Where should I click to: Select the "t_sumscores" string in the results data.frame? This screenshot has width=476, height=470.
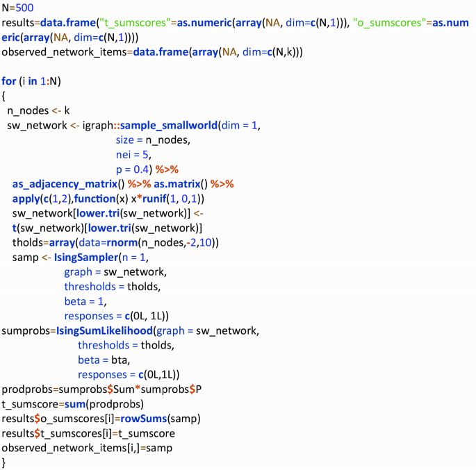tap(137, 23)
